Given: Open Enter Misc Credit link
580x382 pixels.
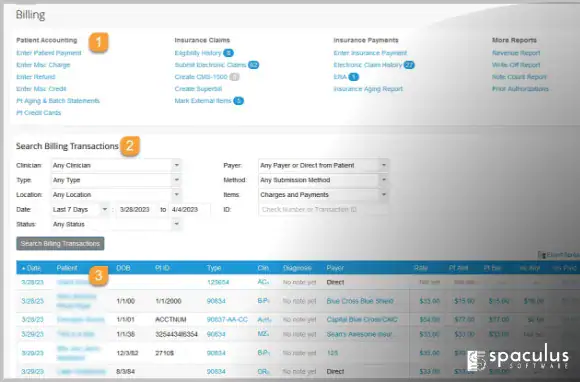Looking at the screenshot, I should click(x=41, y=89).
